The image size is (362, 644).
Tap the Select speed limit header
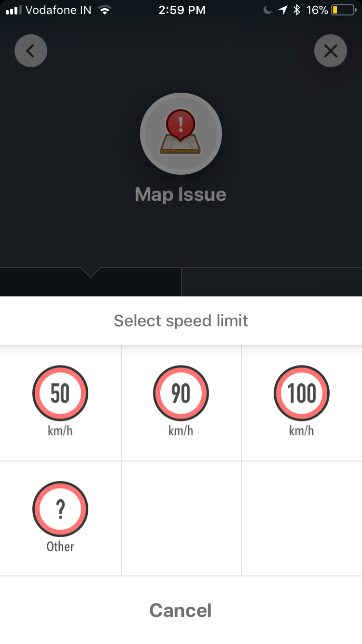(181, 321)
